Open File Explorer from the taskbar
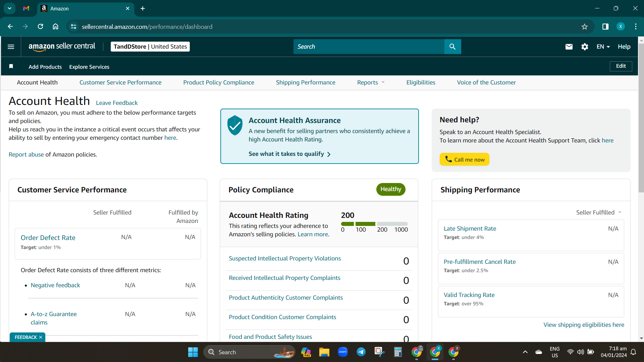 pos(324,352)
